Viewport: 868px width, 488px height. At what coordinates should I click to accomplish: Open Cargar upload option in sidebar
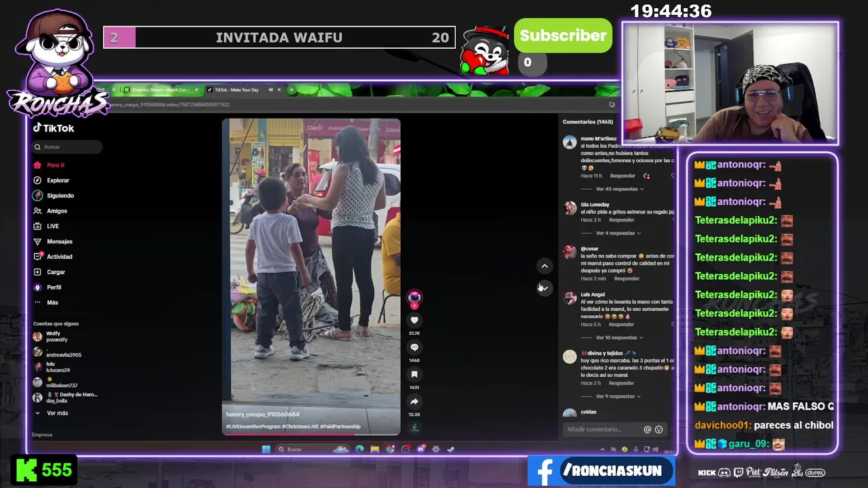[50, 272]
